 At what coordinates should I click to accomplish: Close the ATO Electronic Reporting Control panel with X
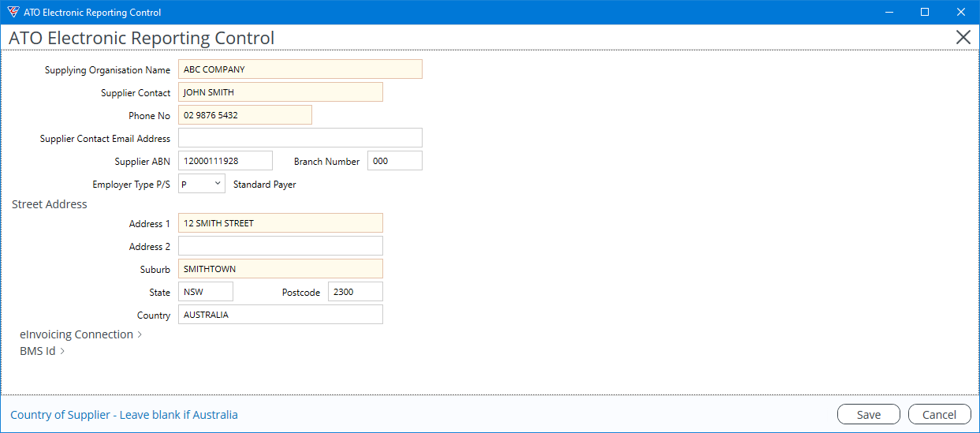pyautogui.click(x=963, y=37)
